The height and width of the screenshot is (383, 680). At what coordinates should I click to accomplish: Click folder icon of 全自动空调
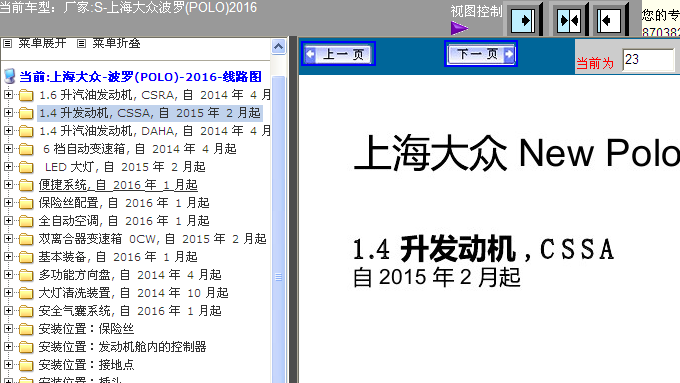(26, 221)
